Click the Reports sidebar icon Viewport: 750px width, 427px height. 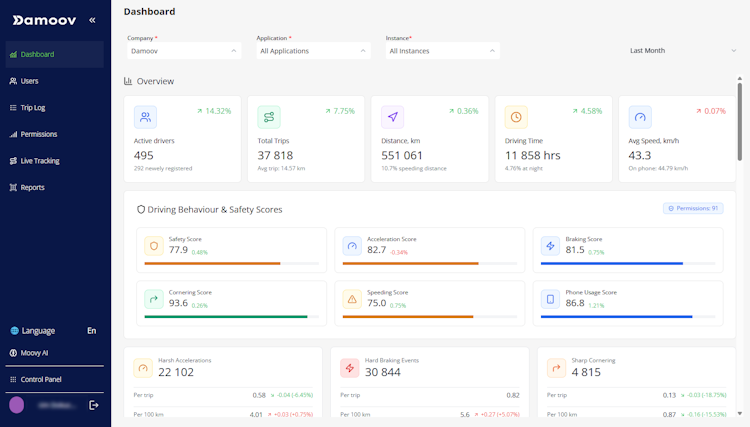point(13,187)
